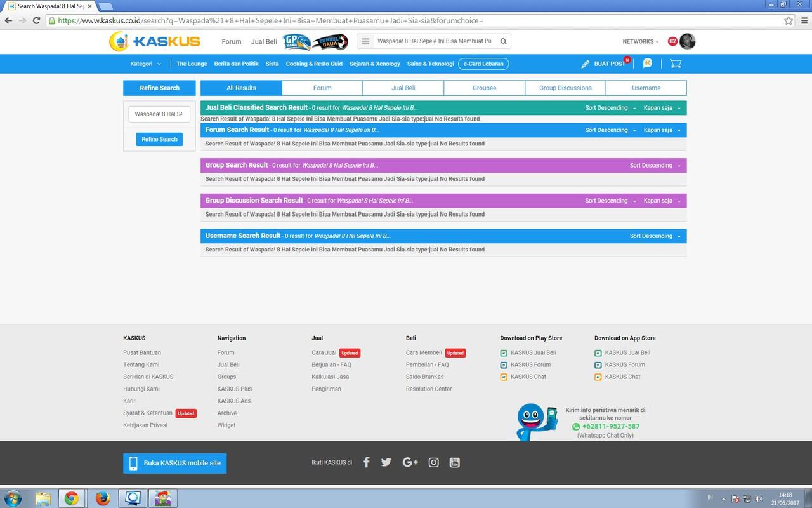Switch to the Username tab

(x=646, y=88)
